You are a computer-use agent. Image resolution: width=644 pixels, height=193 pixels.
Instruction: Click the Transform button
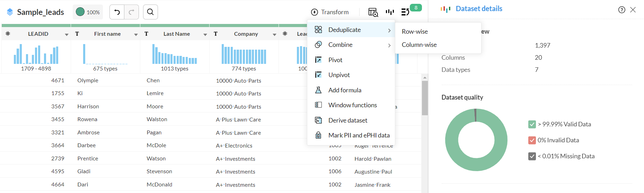click(x=330, y=12)
